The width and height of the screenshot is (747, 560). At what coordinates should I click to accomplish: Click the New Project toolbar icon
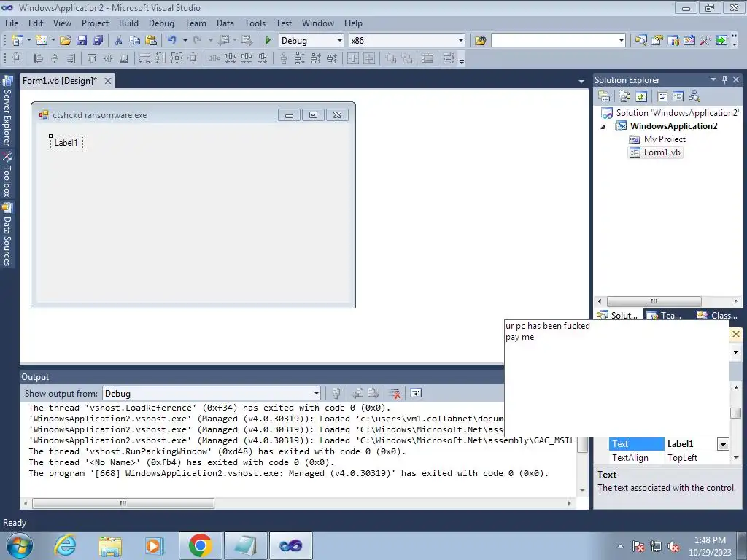click(18, 41)
